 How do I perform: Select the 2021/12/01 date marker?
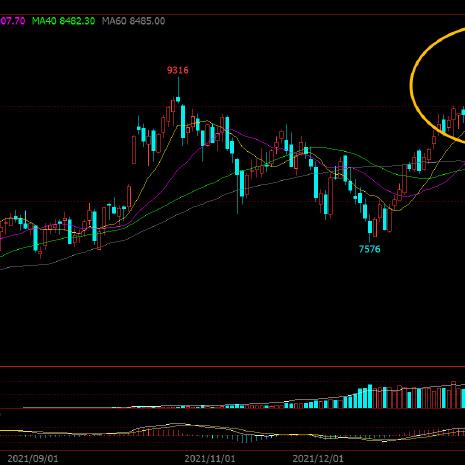(x=318, y=459)
